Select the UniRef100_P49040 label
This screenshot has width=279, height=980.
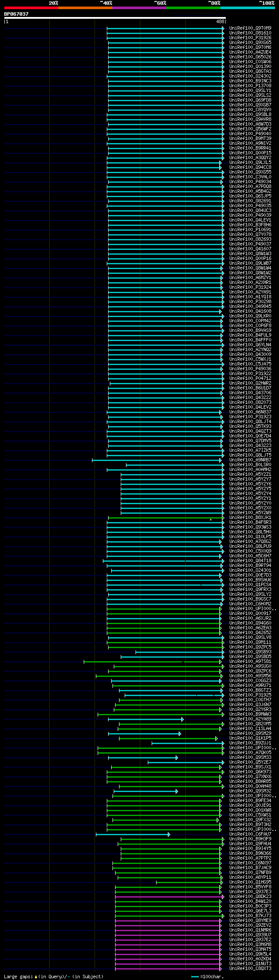[x=250, y=134]
